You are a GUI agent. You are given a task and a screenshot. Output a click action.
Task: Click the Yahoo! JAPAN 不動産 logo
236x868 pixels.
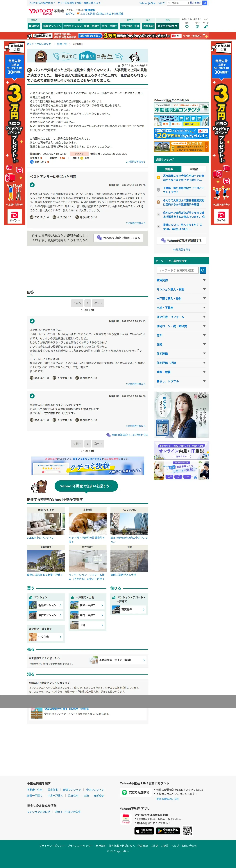point(46,12)
